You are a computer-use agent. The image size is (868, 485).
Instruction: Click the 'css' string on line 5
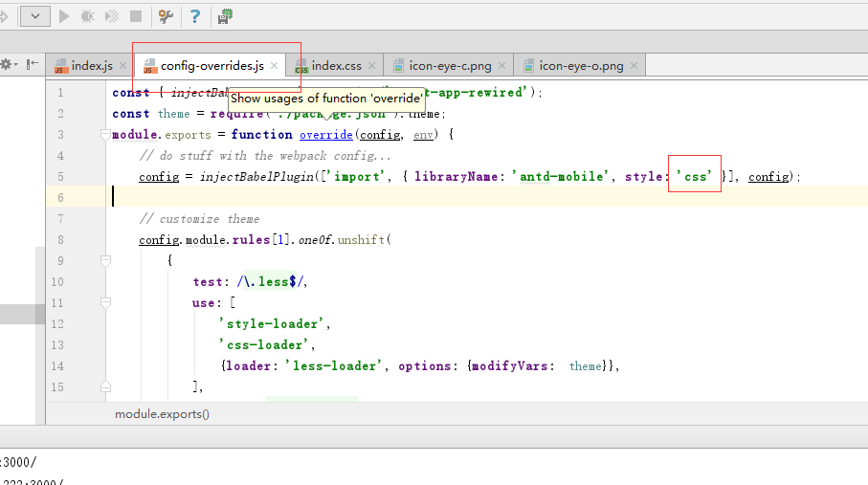click(x=694, y=177)
